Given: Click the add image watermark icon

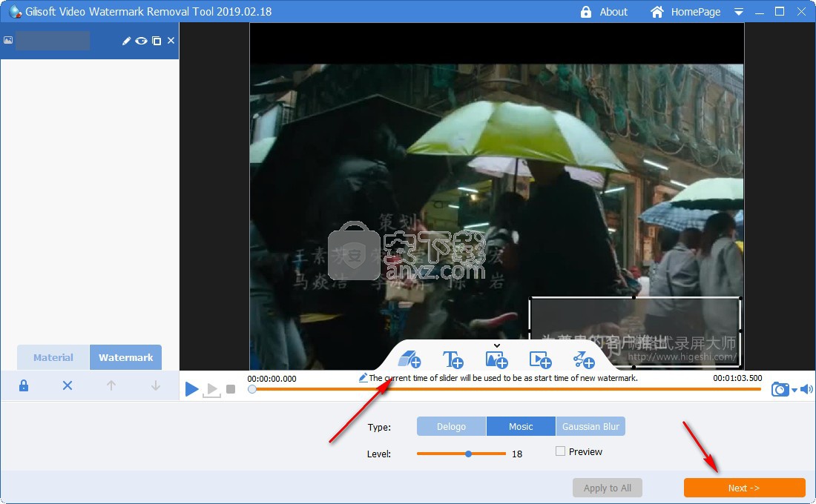Looking at the screenshot, I should (496, 360).
